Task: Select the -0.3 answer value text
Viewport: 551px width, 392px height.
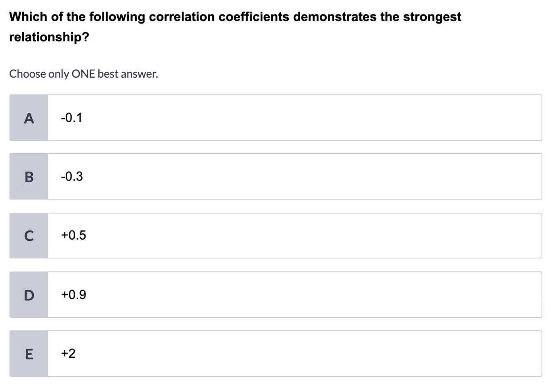Action: tap(72, 177)
